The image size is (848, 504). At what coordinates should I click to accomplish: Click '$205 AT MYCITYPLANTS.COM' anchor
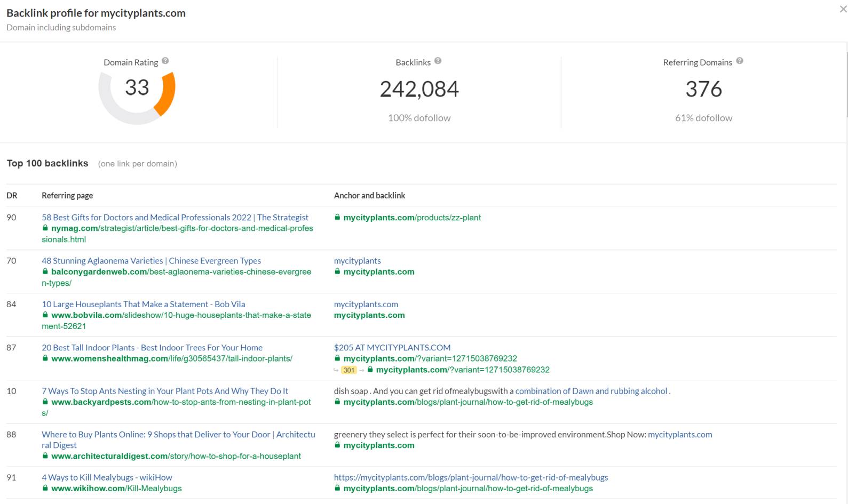392,347
